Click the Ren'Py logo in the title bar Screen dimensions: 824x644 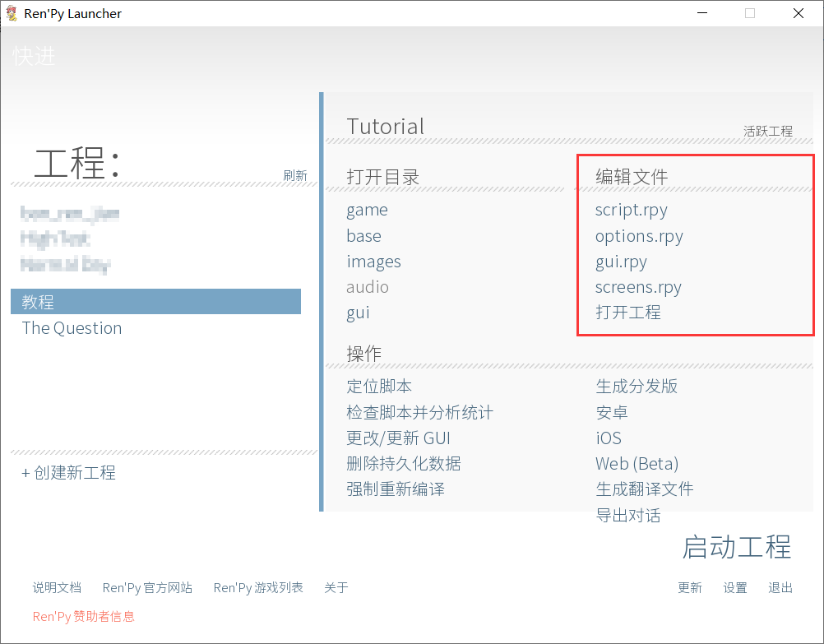12,12
